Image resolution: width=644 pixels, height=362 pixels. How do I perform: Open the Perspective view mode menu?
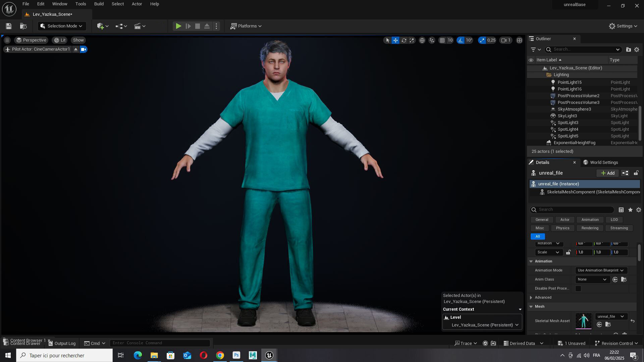click(31, 40)
